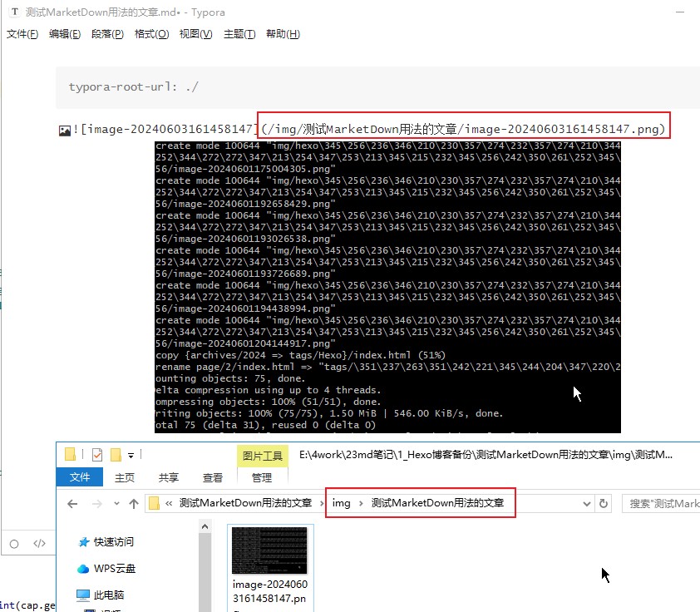Click first 测试MarketDown用法的文章 breadcrumb

coord(245,503)
